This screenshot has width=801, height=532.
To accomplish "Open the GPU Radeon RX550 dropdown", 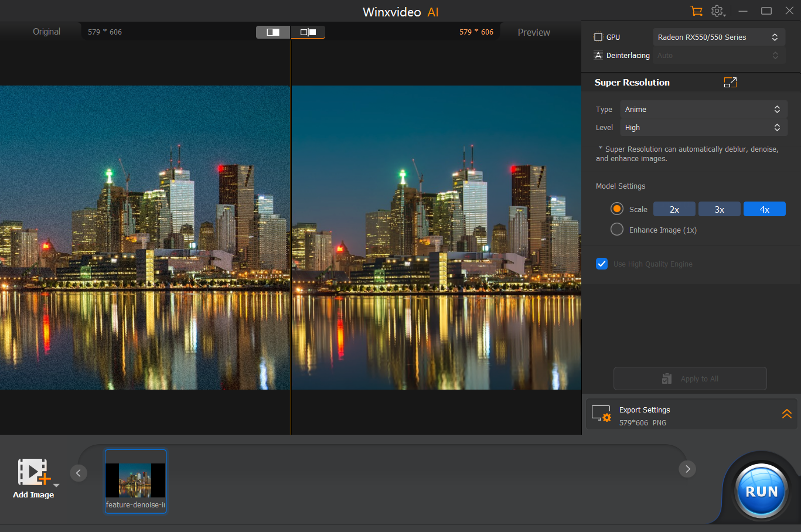I will pyautogui.click(x=718, y=37).
